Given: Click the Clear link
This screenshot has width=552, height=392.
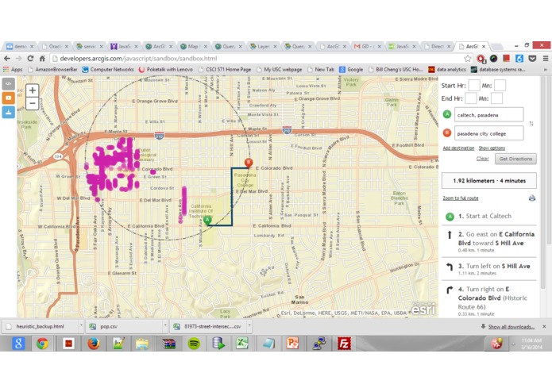Looking at the screenshot, I should click(x=482, y=159).
